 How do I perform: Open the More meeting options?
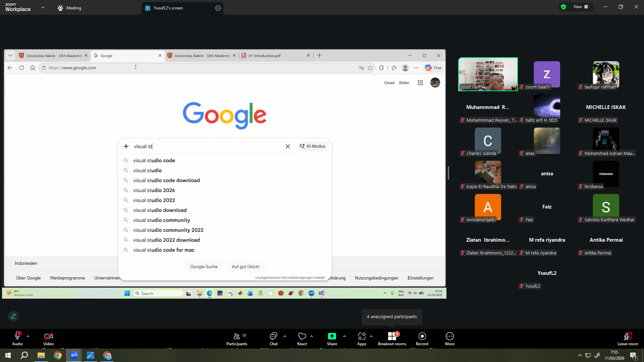[x=450, y=339]
